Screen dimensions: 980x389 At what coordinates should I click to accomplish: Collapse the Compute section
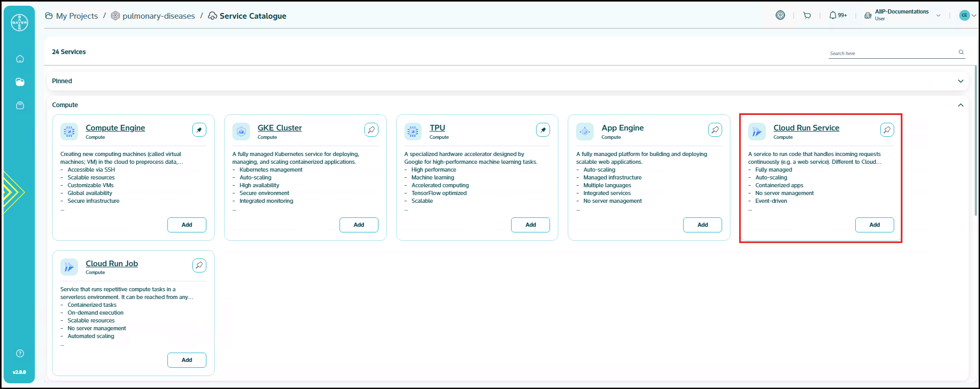click(x=960, y=105)
